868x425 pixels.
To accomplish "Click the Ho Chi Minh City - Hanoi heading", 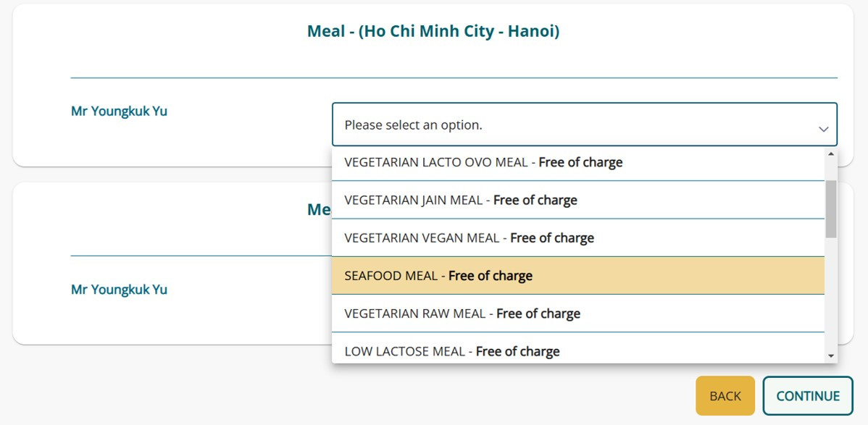I will (x=433, y=31).
